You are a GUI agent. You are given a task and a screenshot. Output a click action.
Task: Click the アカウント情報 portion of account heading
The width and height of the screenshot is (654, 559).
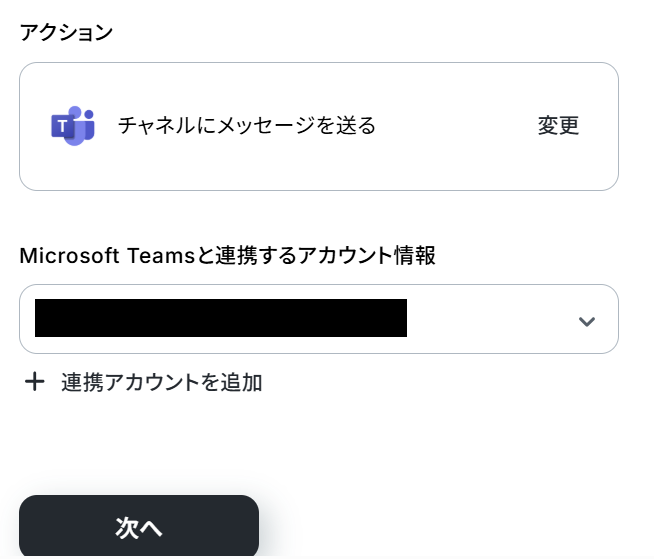point(367,255)
